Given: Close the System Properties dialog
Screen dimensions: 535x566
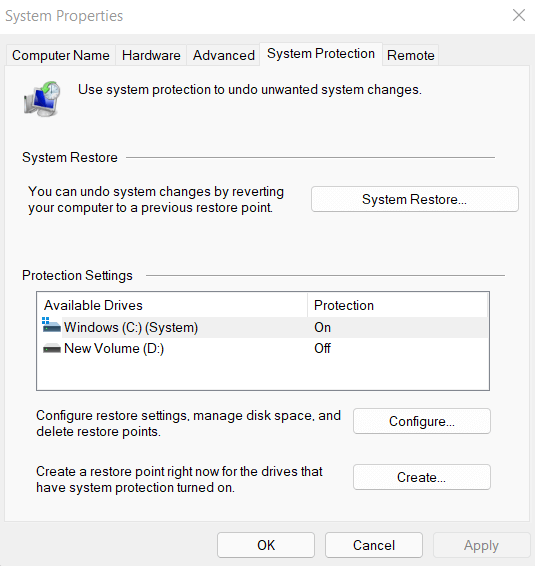Looking at the screenshot, I should (519, 15).
